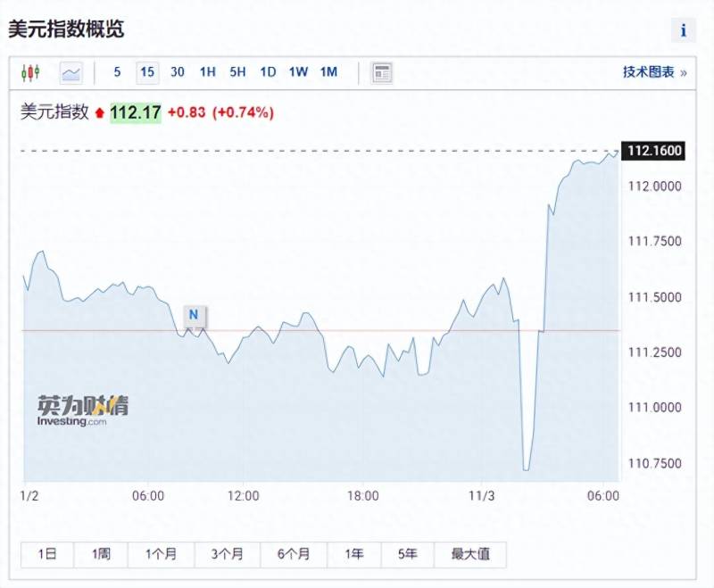Screen dimensions: 714x588
Task: Choose the 1W interval
Action: pos(299,72)
